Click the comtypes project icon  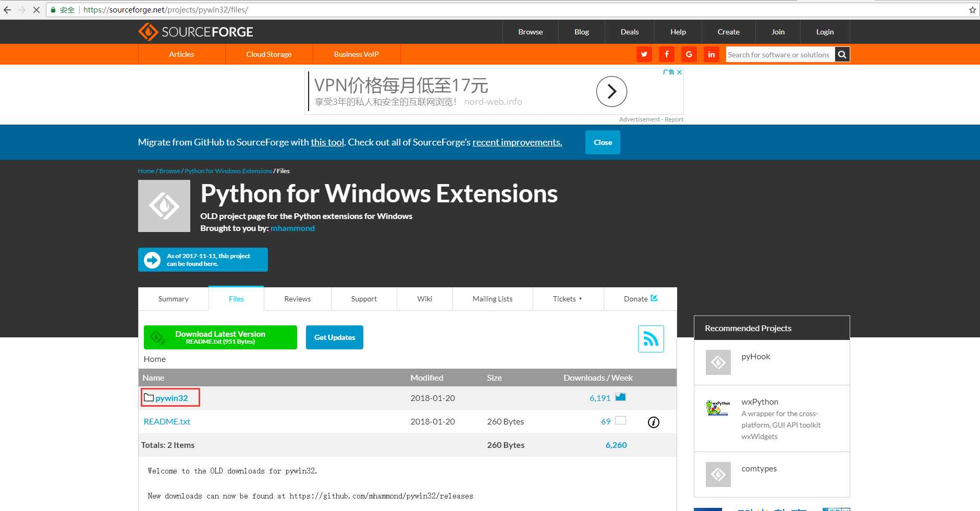718,475
